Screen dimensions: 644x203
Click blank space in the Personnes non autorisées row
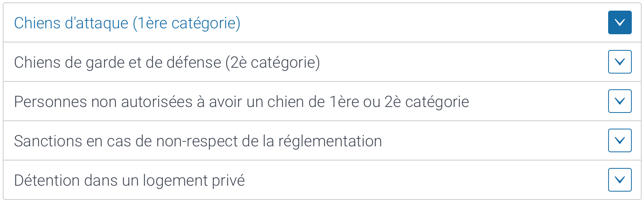click(538, 101)
